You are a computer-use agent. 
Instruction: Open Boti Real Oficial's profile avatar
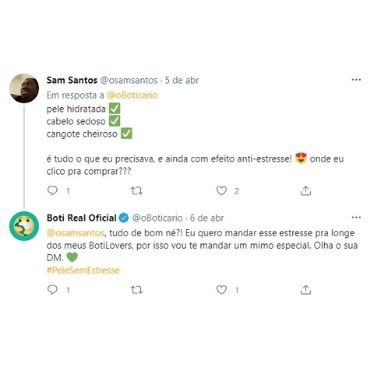click(24, 226)
